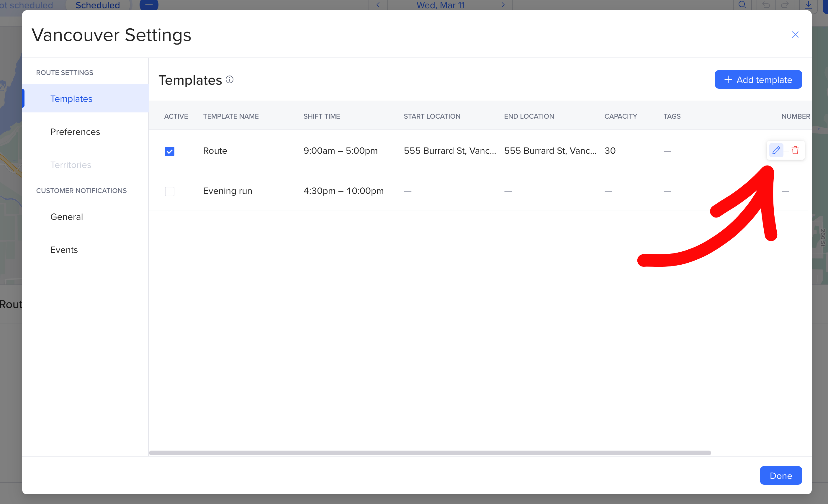
Task: Click the pencil edit icon for Route
Action: click(776, 150)
